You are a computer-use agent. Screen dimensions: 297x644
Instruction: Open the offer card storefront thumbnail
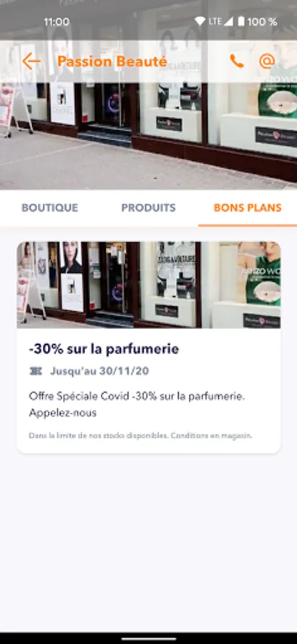[x=149, y=285]
